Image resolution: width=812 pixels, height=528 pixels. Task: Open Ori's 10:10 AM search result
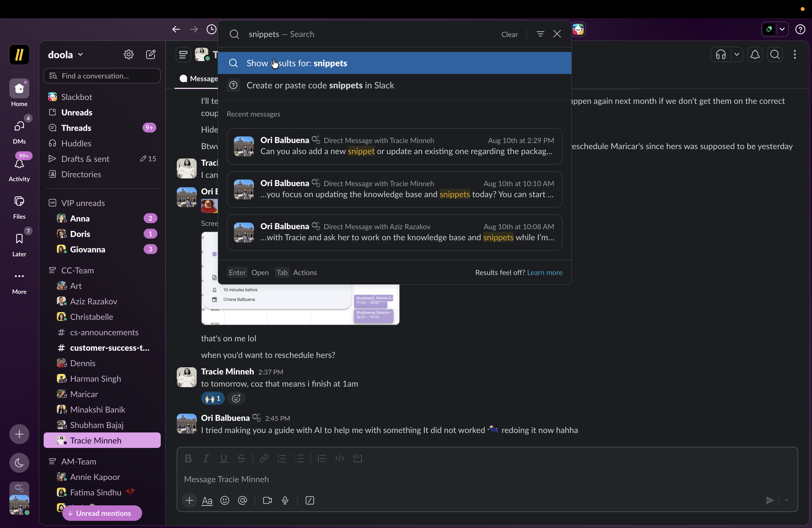click(x=394, y=189)
